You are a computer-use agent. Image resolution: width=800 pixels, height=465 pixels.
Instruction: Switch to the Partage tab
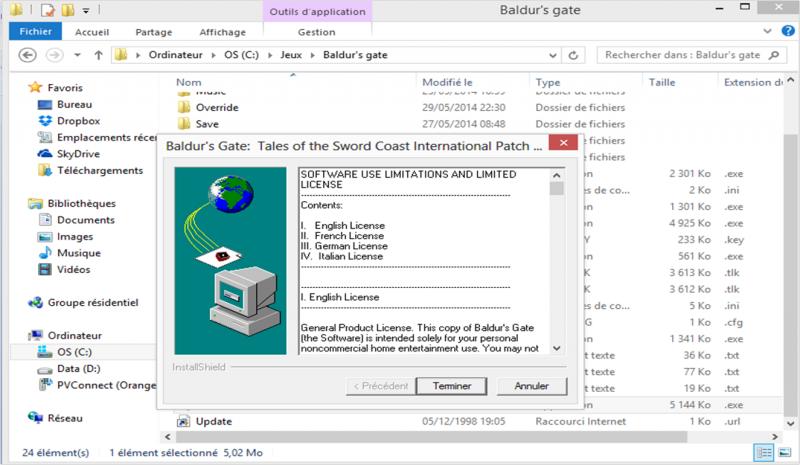coord(154,32)
